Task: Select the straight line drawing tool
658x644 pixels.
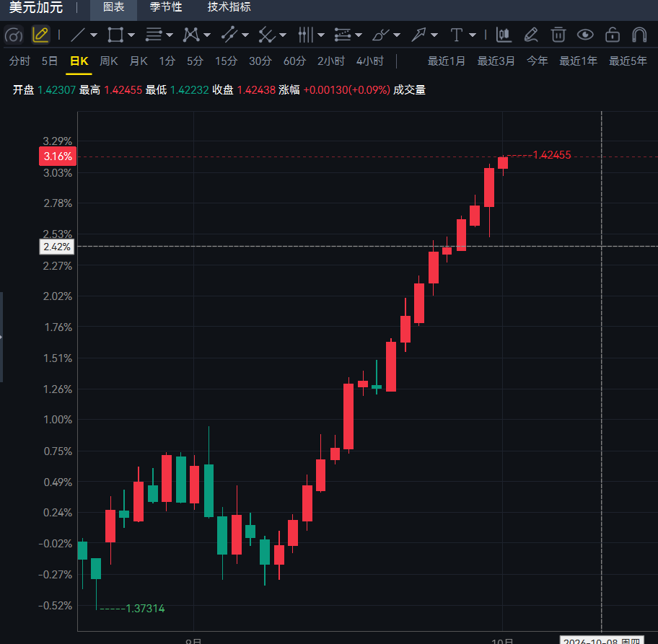Action: [78, 35]
